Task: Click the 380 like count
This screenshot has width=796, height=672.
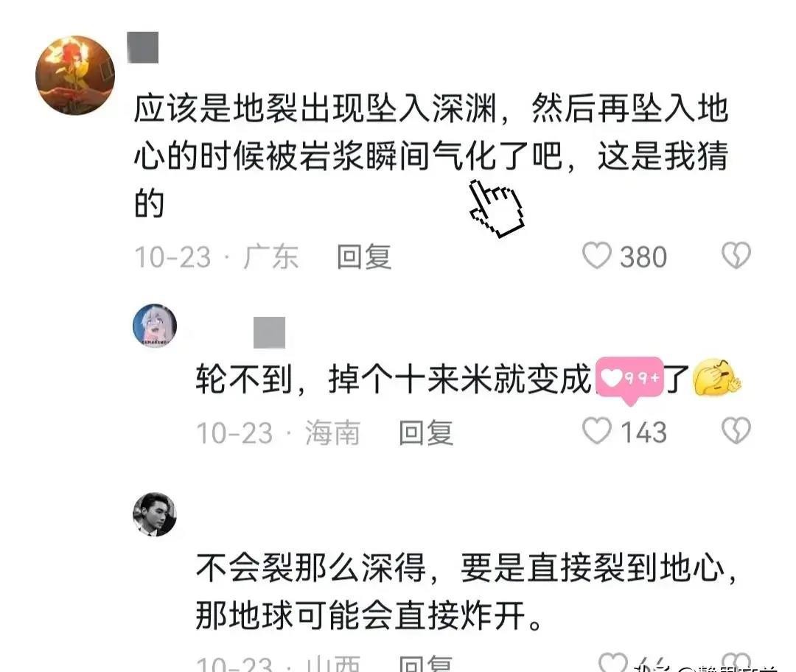Action: click(643, 257)
